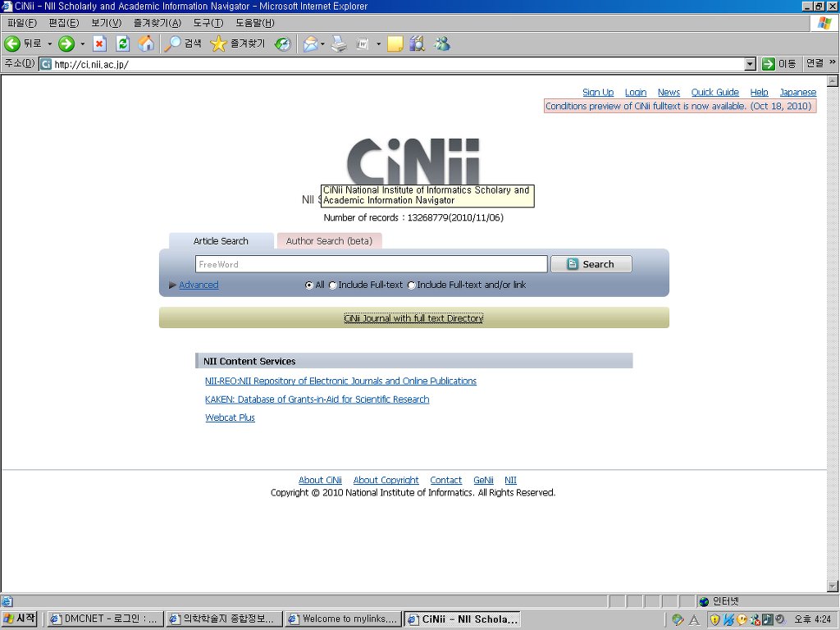
Task: Expand Advanced search triangle
Action: (x=172, y=285)
